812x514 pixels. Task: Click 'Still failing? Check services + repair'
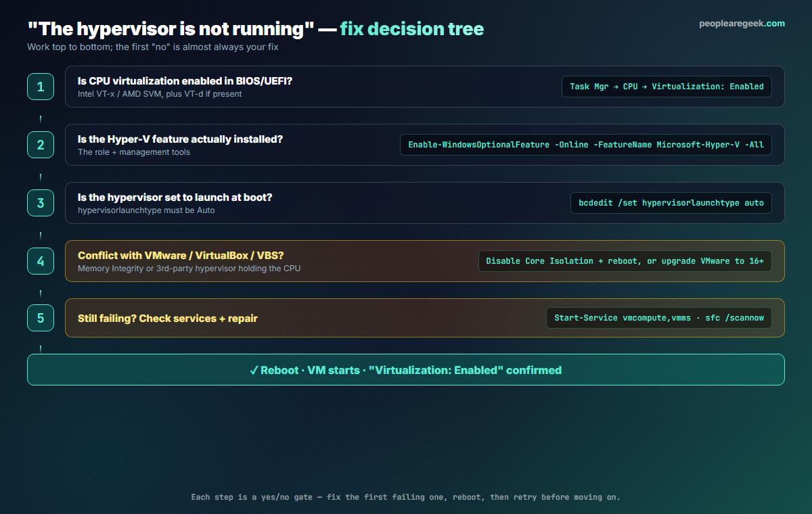168,318
